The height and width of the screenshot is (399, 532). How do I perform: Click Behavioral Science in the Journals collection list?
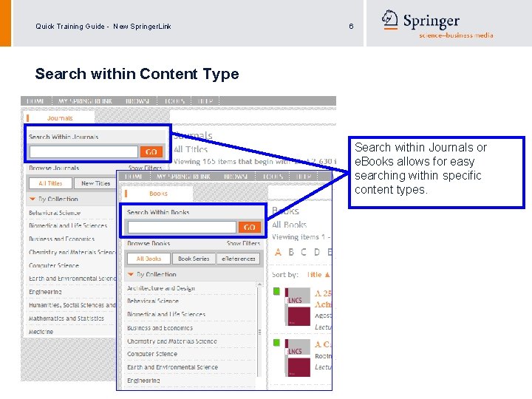click(55, 213)
